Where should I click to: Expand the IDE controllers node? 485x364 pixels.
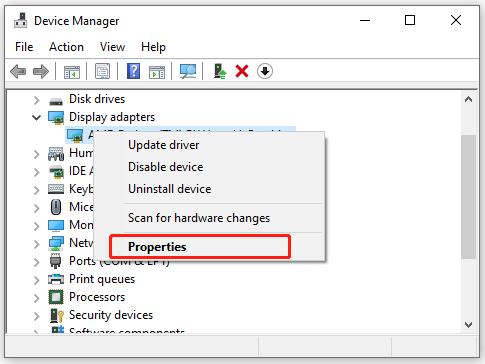36,172
